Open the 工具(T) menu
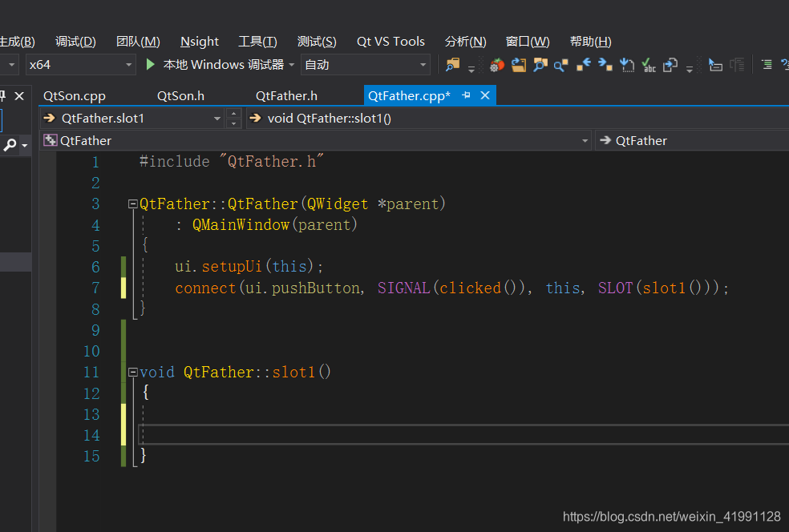This screenshot has width=789, height=532. pyautogui.click(x=257, y=41)
